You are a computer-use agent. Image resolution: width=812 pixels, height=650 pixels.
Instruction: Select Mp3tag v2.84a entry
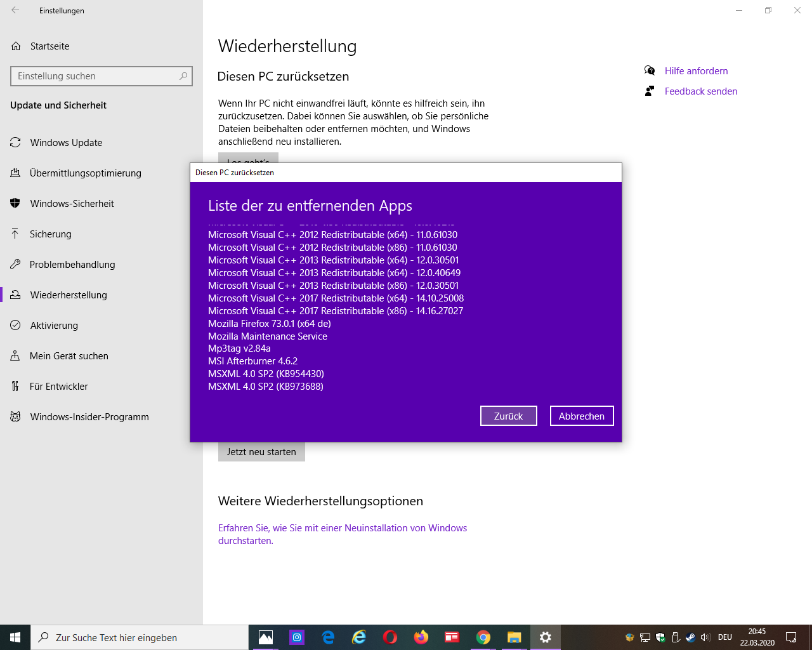click(x=239, y=348)
